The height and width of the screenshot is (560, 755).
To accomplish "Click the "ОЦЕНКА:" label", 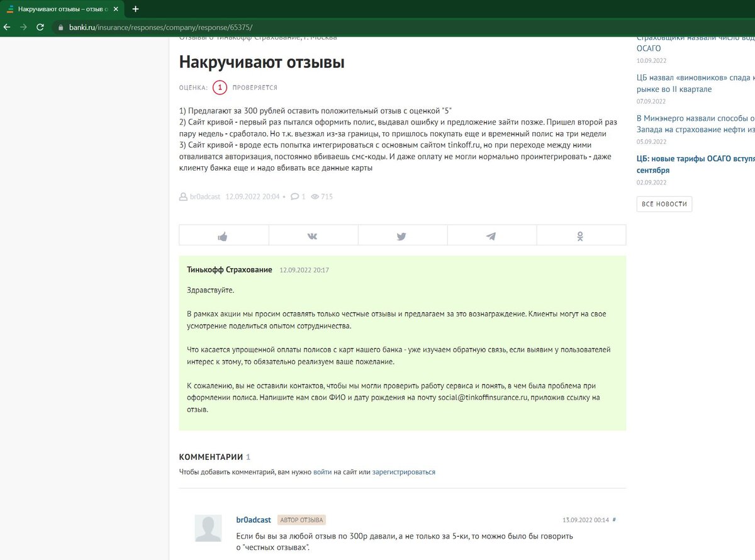I will point(193,88).
